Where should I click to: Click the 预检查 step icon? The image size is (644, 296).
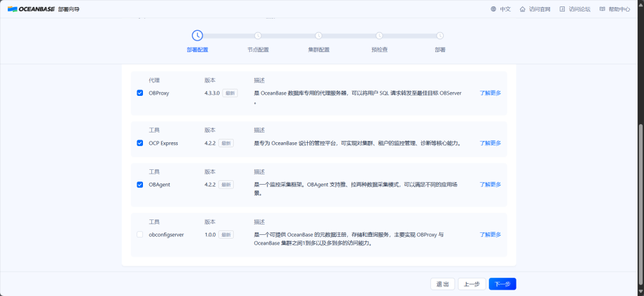click(379, 36)
